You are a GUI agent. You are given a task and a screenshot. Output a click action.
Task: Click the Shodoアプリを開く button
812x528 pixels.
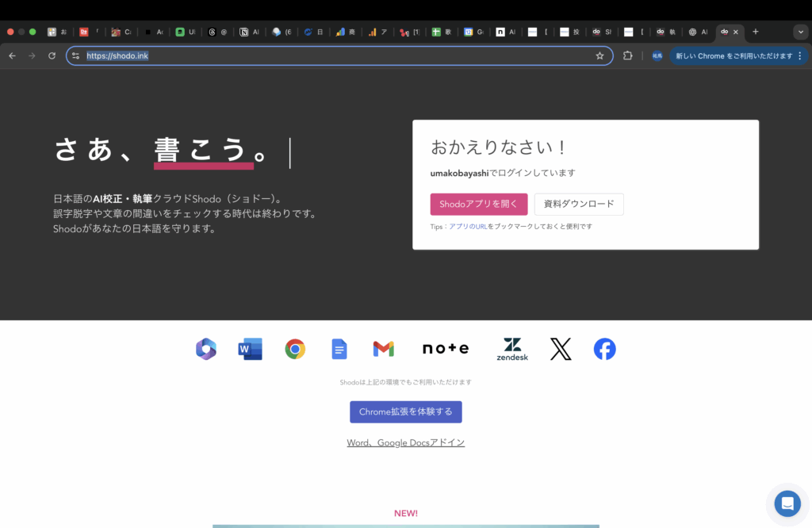(x=478, y=204)
